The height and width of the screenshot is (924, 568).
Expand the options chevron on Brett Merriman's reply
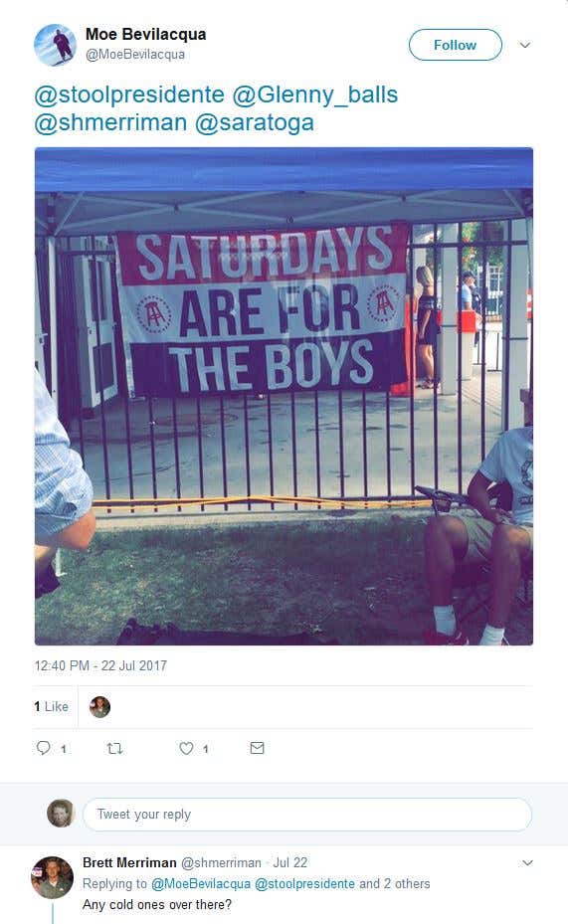coord(527,862)
